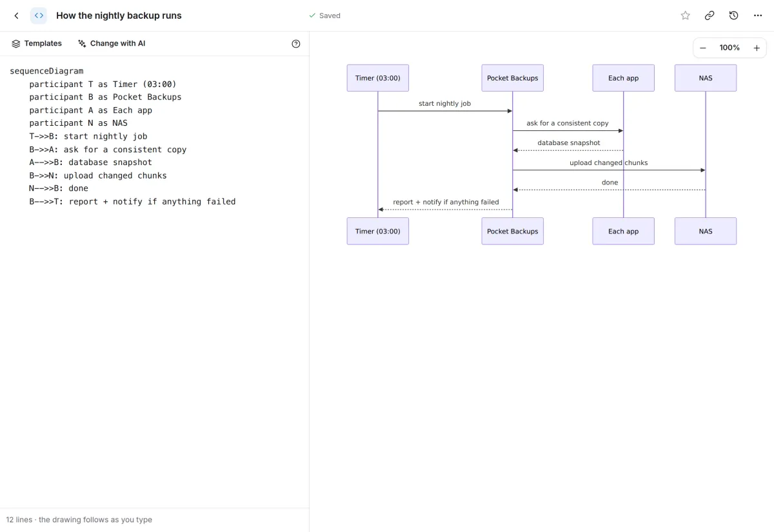Screen dimensions: 774x532
Task: Click the 100% zoom level
Action: pyautogui.click(x=729, y=48)
